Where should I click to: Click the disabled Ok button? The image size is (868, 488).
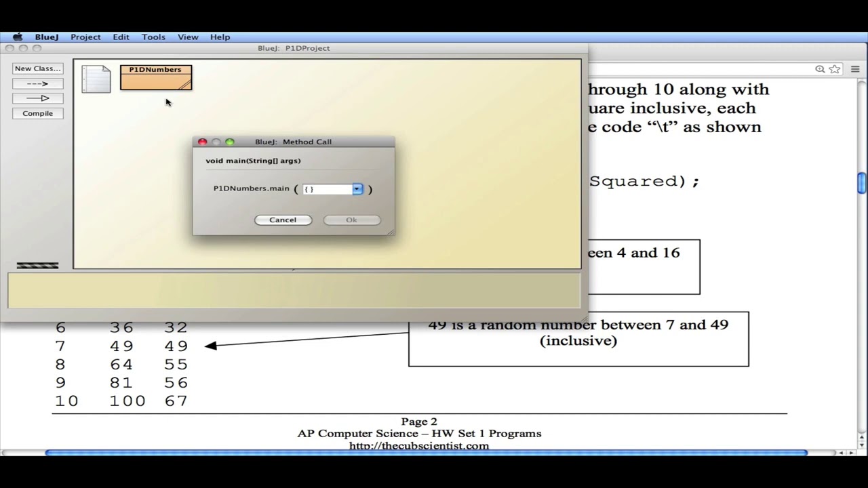click(x=351, y=220)
